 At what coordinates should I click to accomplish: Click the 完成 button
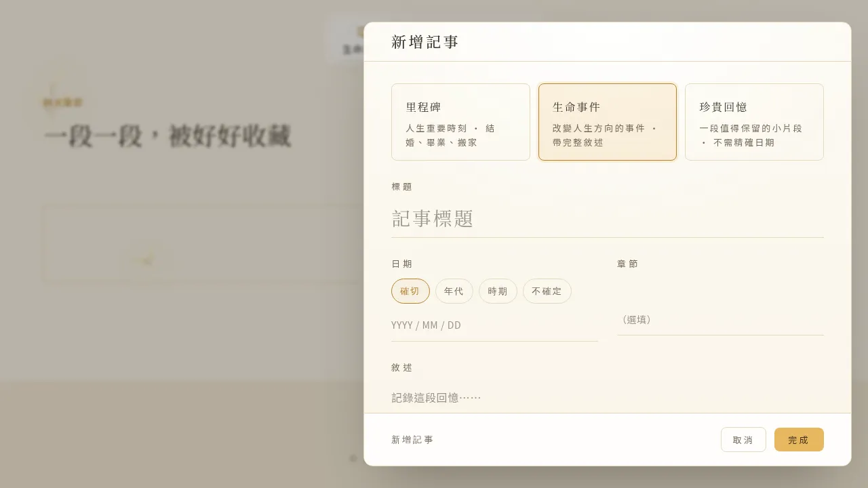[799, 440]
